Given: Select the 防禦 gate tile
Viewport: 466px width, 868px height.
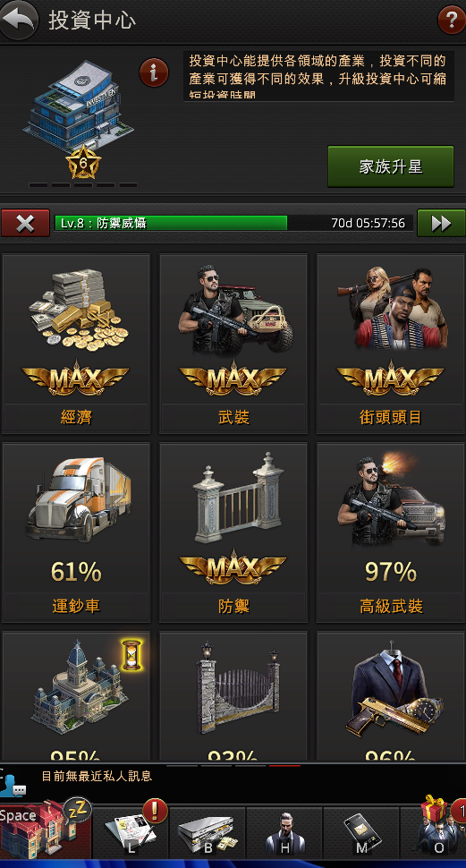Looking at the screenshot, I should (233, 532).
